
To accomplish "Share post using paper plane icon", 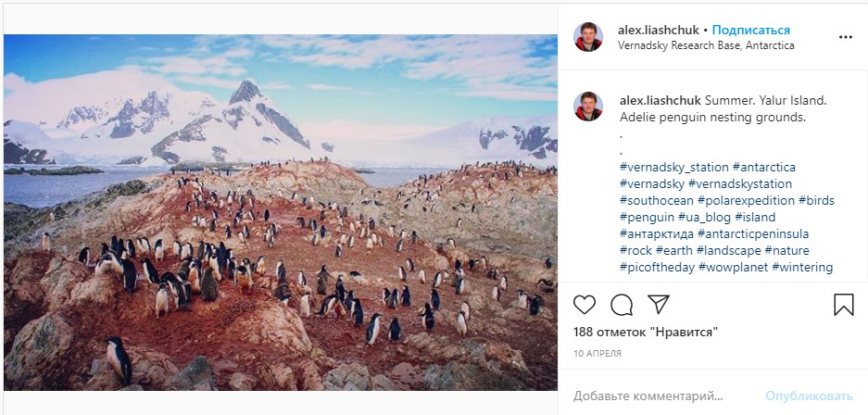I will click(658, 305).
